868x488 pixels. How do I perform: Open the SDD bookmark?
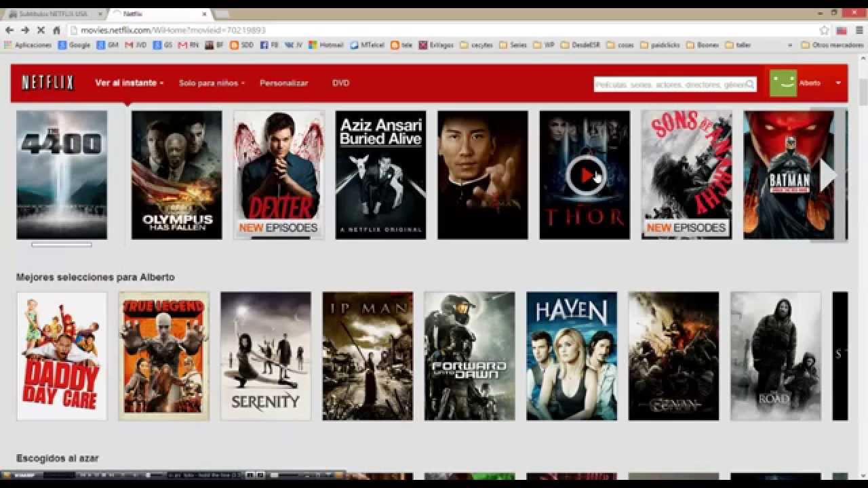pos(242,45)
